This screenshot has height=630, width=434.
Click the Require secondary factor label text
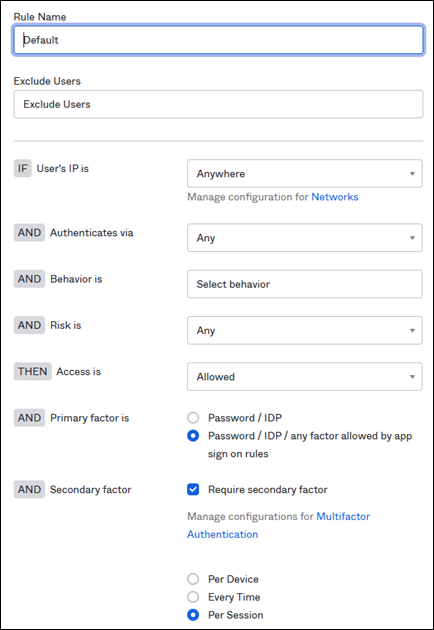[268, 490]
